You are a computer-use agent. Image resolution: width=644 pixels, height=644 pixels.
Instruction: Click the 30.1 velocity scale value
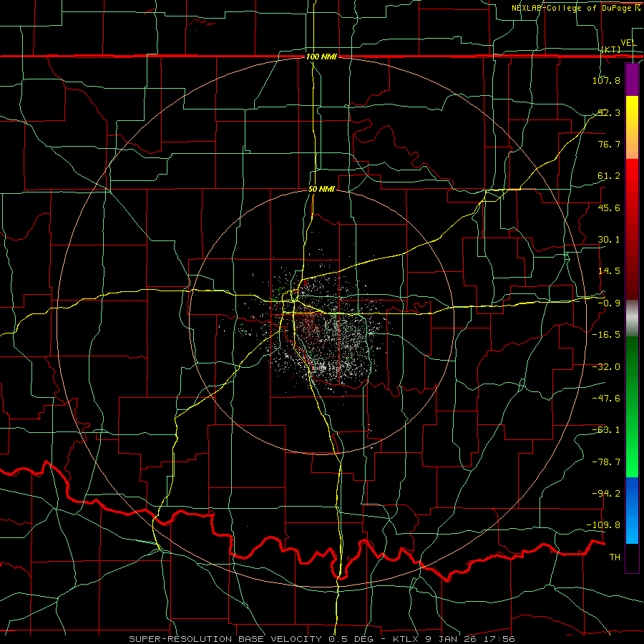(x=609, y=240)
